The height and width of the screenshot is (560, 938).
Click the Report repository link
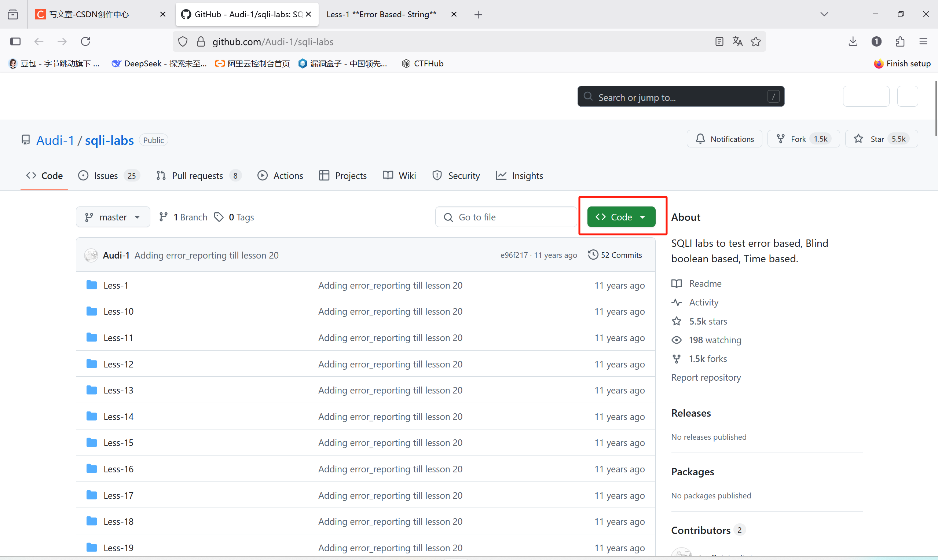[x=706, y=377]
